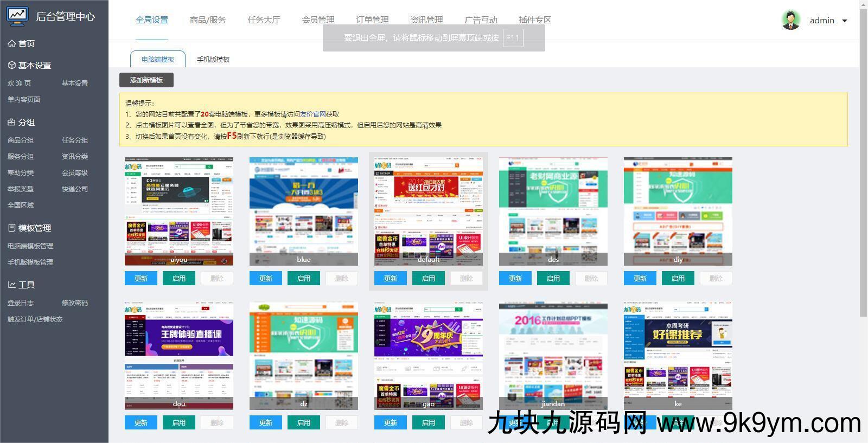Open the 会员管理 top menu

pos(318,20)
